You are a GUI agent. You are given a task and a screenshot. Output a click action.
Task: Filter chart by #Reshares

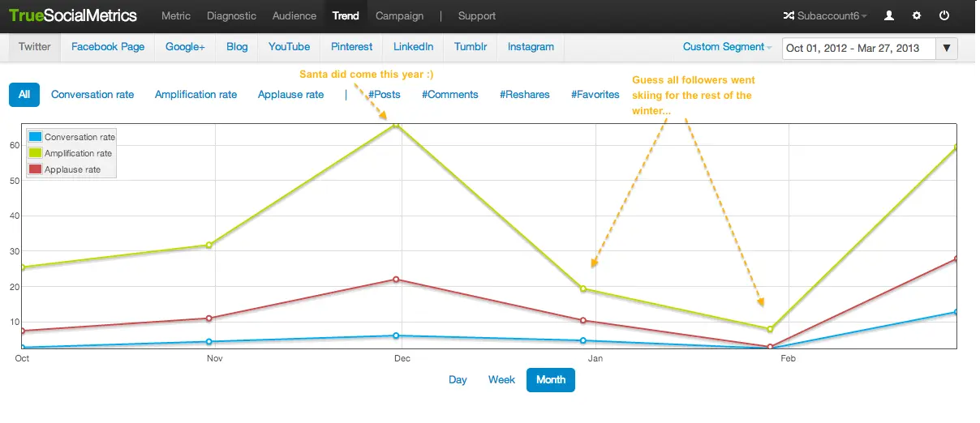pos(525,95)
